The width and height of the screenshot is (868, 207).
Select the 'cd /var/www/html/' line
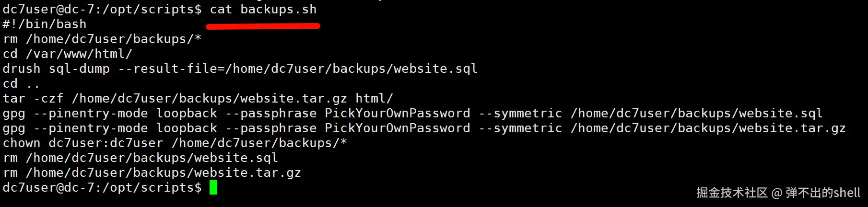[x=68, y=54]
